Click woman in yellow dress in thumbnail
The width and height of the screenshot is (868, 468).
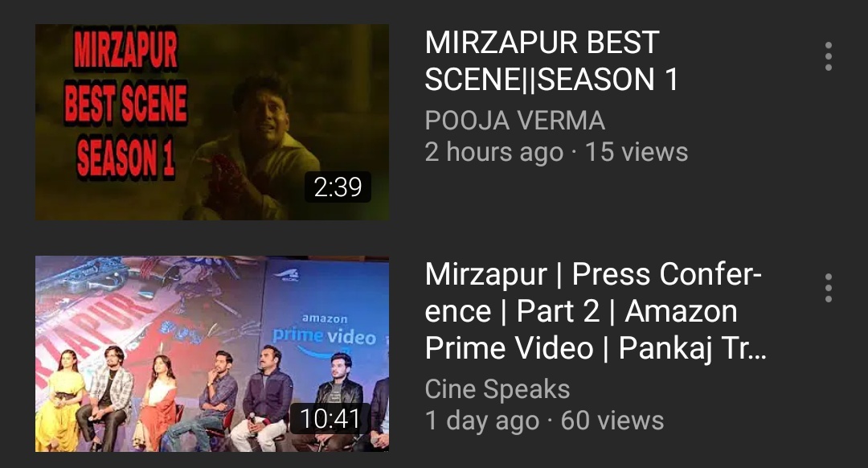click(61, 400)
